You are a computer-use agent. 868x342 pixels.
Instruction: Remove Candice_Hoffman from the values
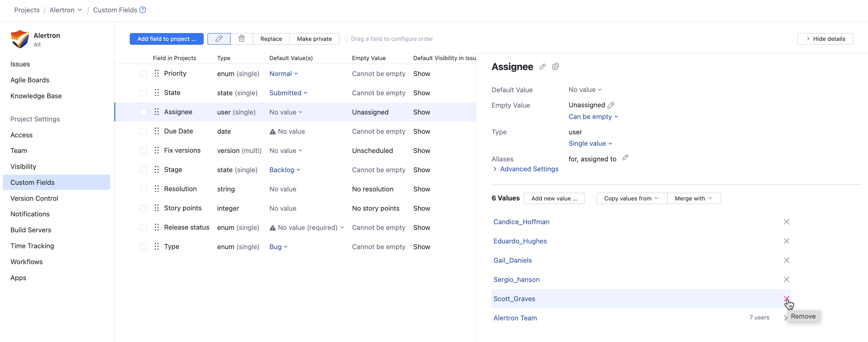coord(786,222)
